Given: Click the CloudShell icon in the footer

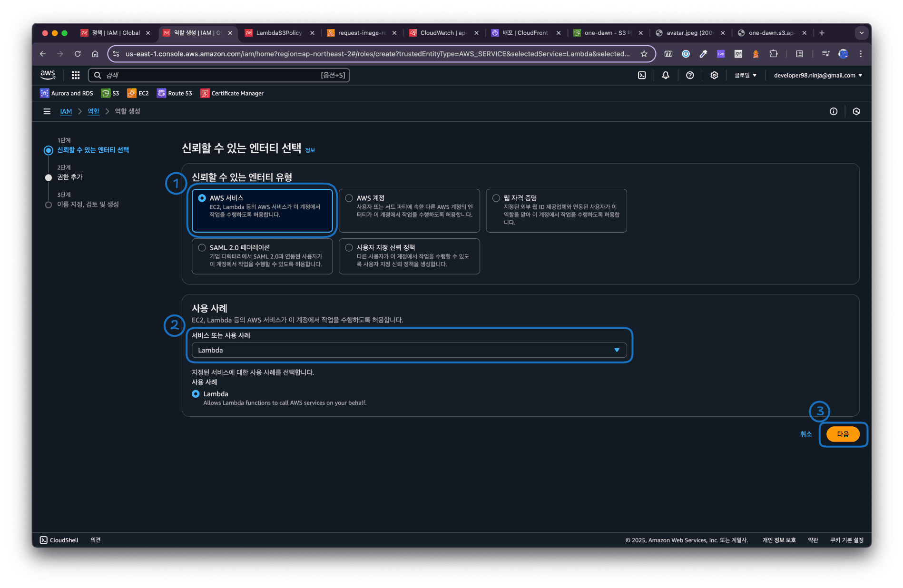Looking at the screenshot, I should [x=43, y=540].
